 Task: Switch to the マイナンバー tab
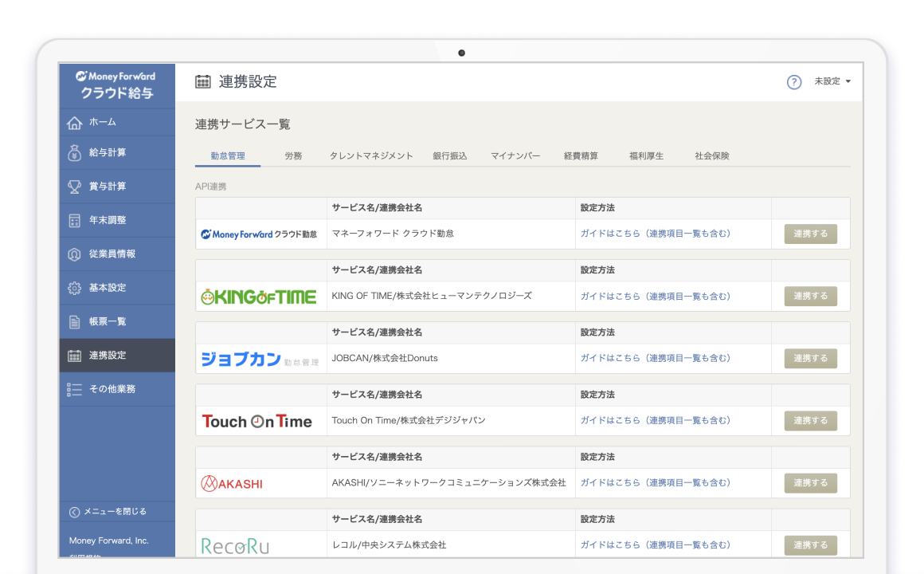coord(515,155)
